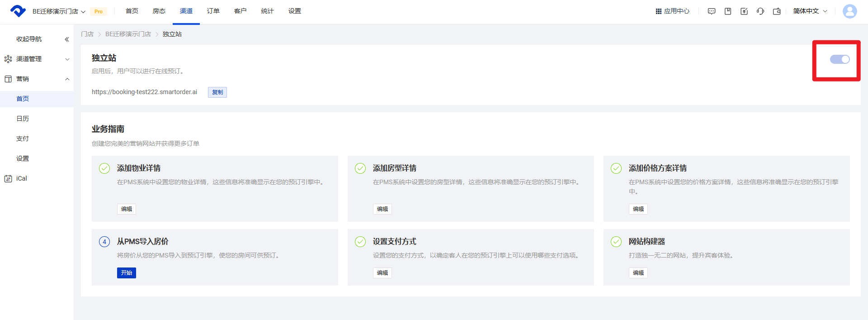Click the 添加价格方案详情 card title
The width and height of the screenshot is (868, 320).
coord(658,168)
